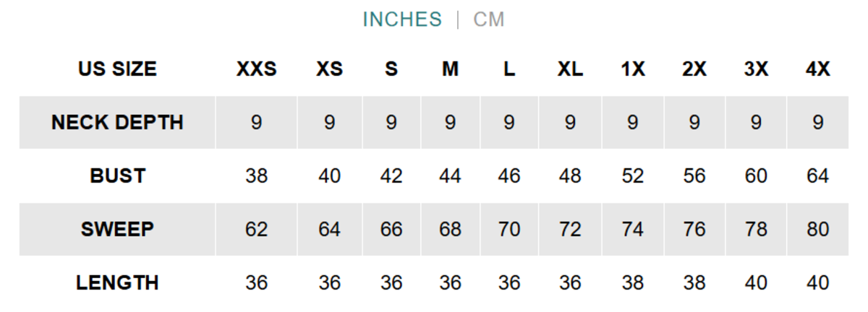This screenshot has height=312, width=868.
Task: Switch units to INCHES tab
Action: (402, 19)
